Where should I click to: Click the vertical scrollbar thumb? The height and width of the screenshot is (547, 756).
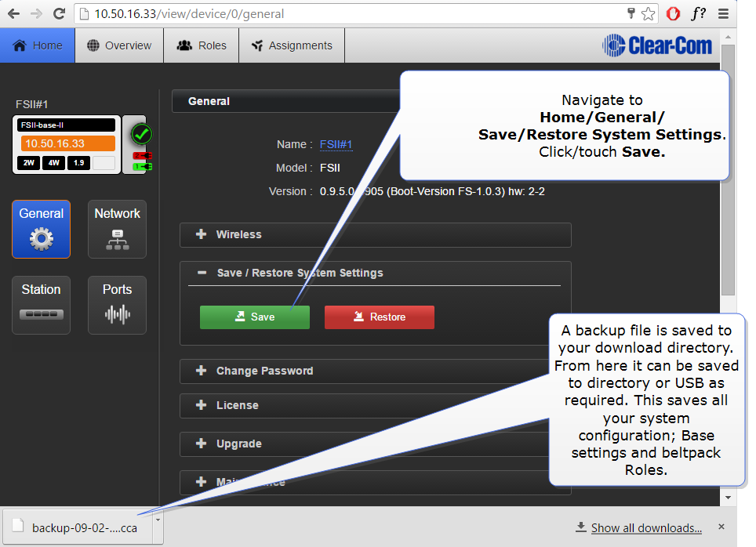(728, 169)
